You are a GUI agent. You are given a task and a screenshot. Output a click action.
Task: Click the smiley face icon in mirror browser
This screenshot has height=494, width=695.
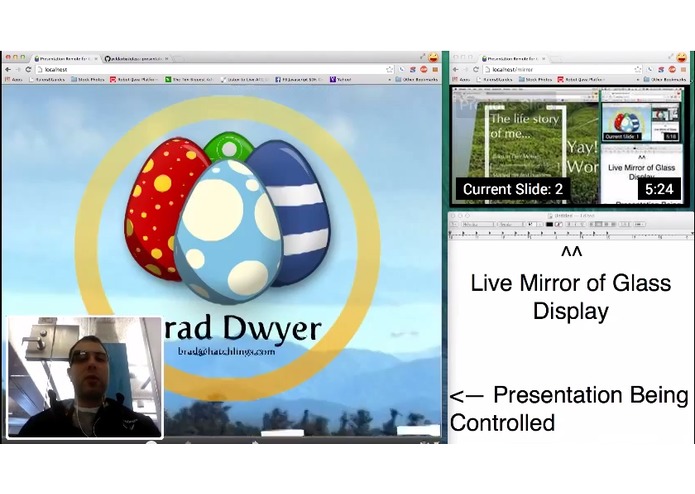click(682, 57)
